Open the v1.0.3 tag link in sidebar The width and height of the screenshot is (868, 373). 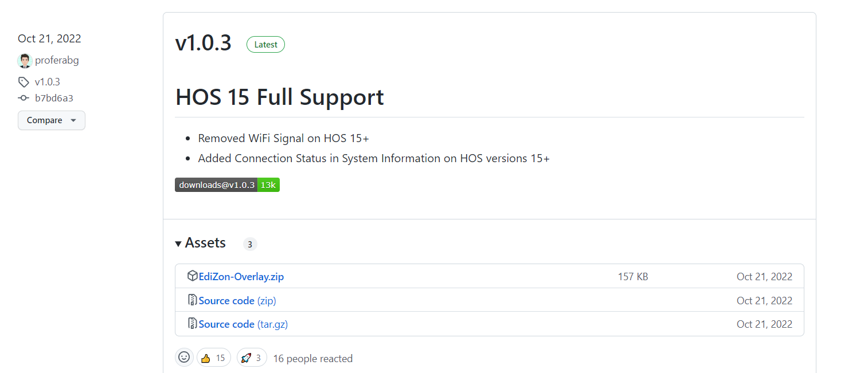(47, 82)
